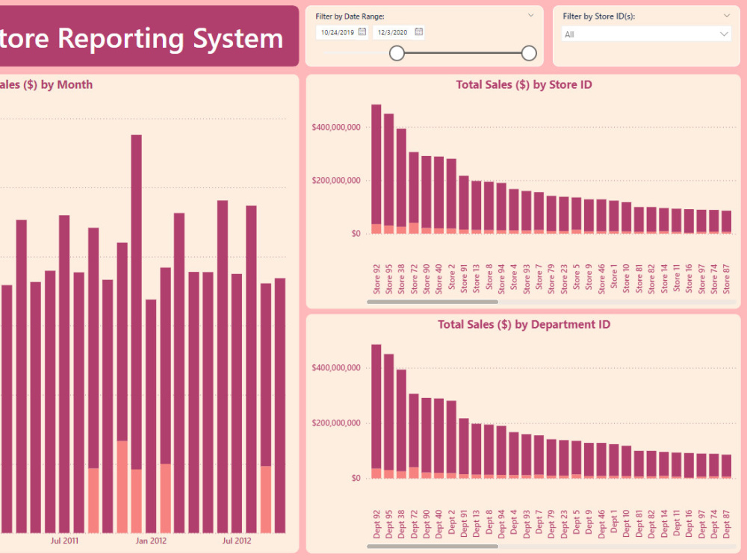Select the left handle of the date slider

[396, 53]
